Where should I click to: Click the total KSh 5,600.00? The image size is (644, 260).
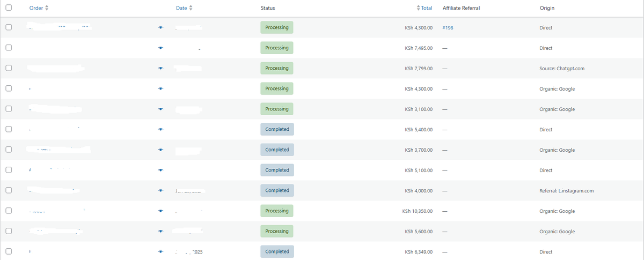coord(419,232)
